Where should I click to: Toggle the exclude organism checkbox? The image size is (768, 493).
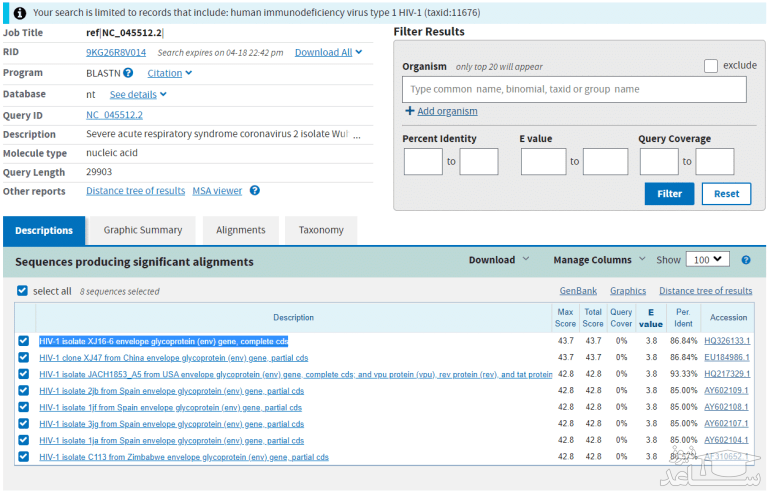[x=710, y=66]
